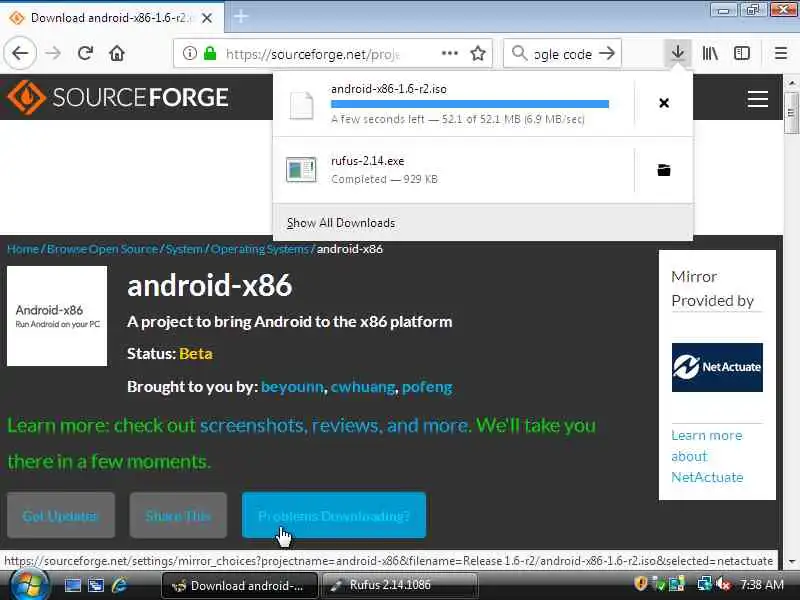The image size is (800, 600).
Task: Click the browser forward arrow
Action: click(53, 53)
